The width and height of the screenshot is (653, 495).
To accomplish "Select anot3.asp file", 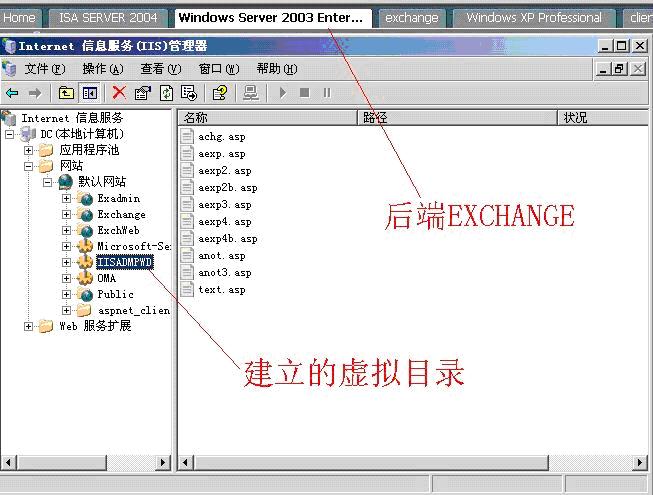I will [224, 273].
